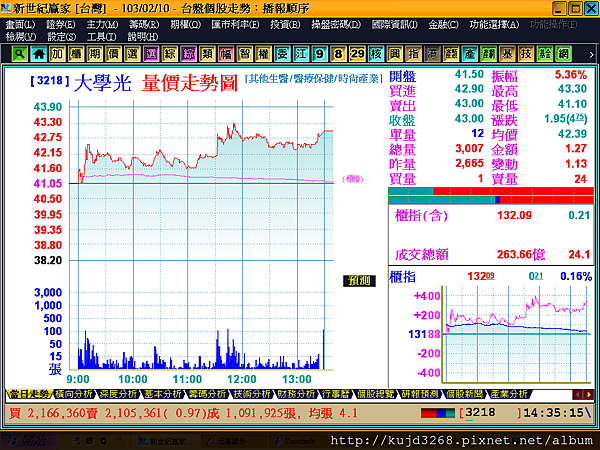600x450 pixels.
Task: Select the 技 toolbar button
Action: (526, 54)
